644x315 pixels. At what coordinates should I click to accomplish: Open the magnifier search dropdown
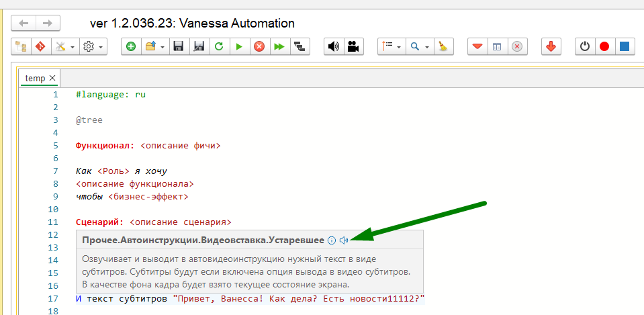click(x=419, y=46)
